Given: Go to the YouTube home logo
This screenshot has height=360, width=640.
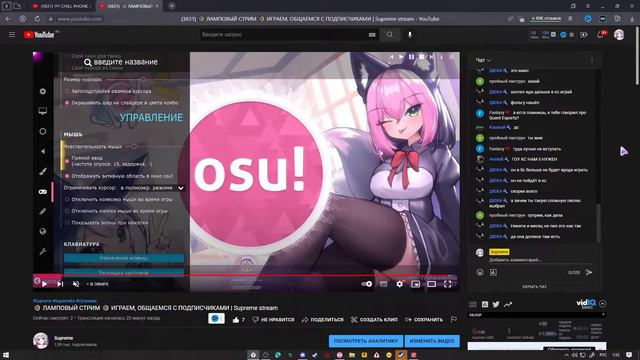Looking at the screenshot, I should point(39,35).
